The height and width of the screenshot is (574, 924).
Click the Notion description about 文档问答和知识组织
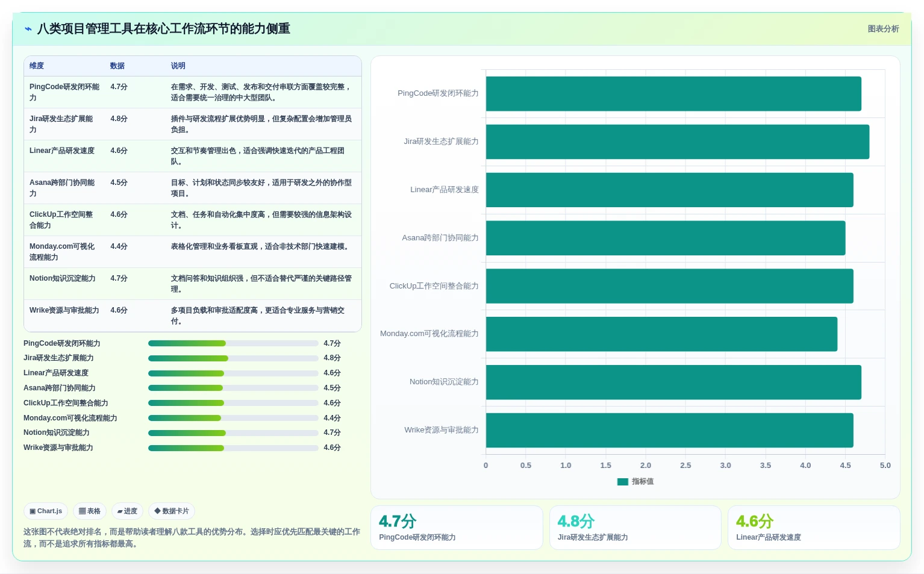(261, 284)
